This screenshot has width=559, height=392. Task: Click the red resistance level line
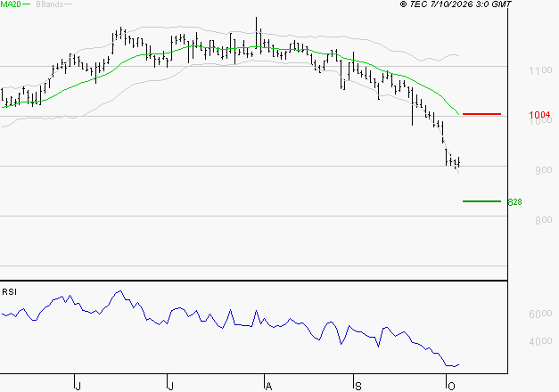click(x=481, y=114)
